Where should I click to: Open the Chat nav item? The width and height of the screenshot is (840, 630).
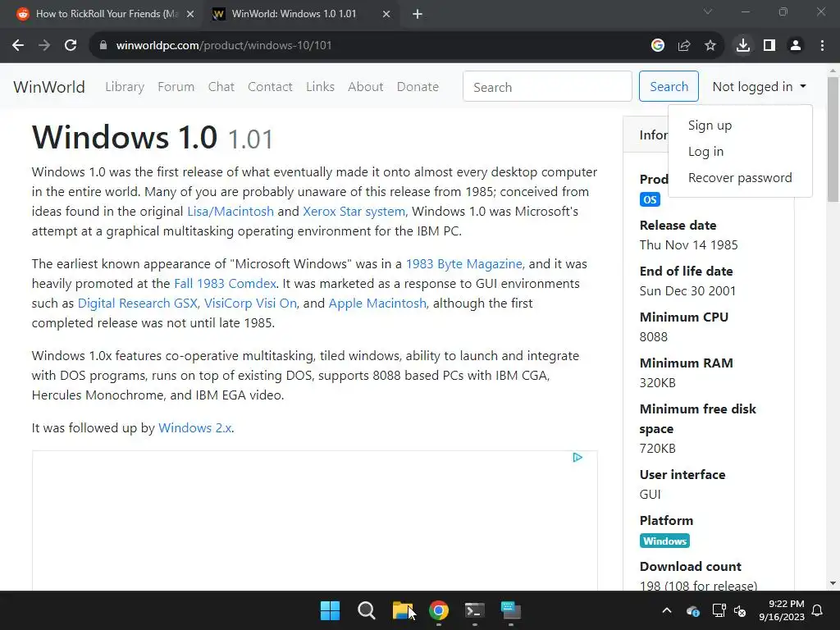221,87
